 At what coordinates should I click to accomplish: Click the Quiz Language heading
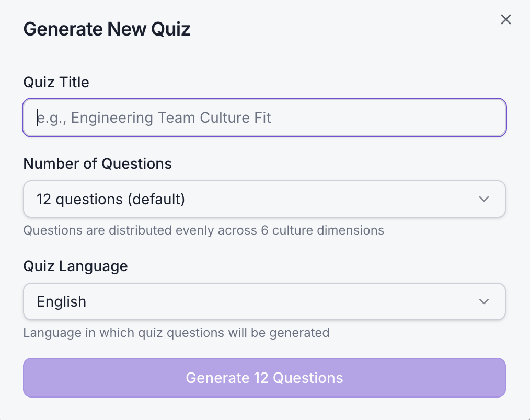coord(75,266)
